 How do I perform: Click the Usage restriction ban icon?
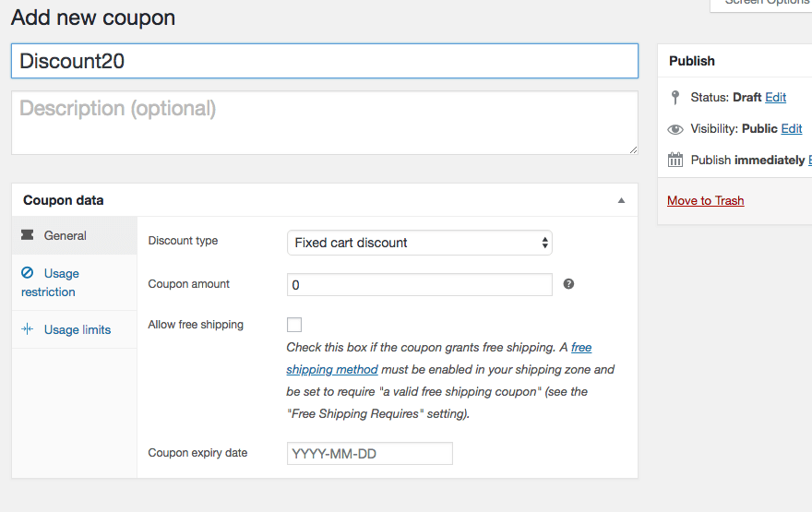(x=28, y=273)
